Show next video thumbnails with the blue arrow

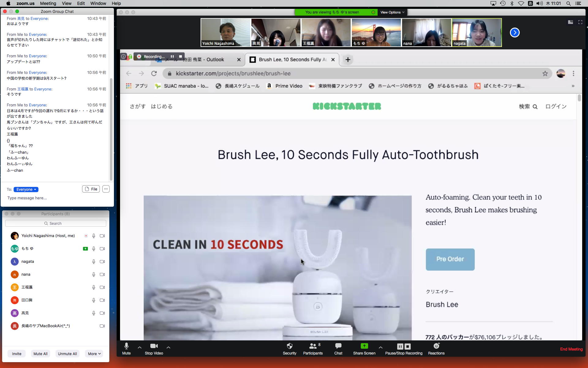coord(514,33)
